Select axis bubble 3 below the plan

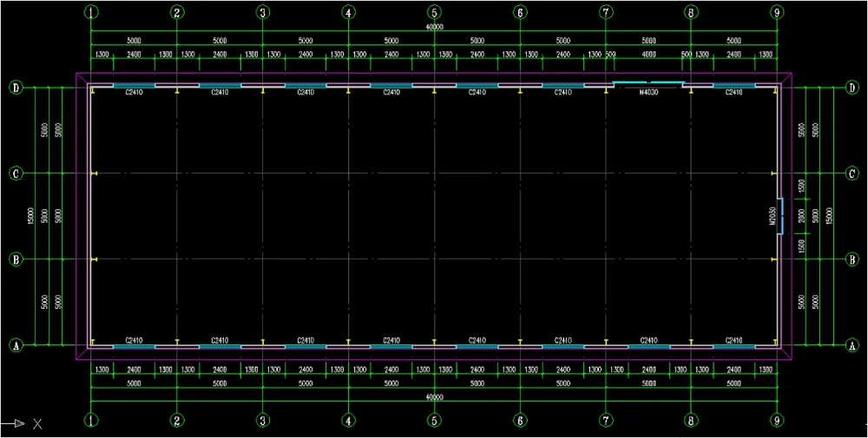coord(263,421)
